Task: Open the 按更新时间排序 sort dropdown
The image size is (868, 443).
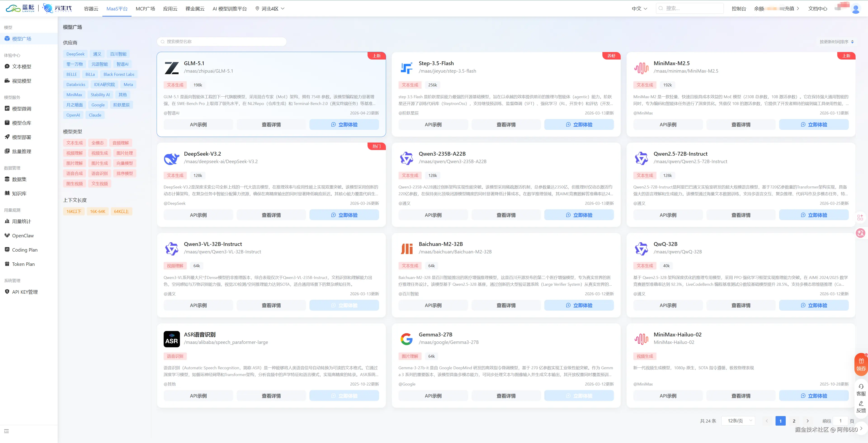Action: tap(837, 42)
